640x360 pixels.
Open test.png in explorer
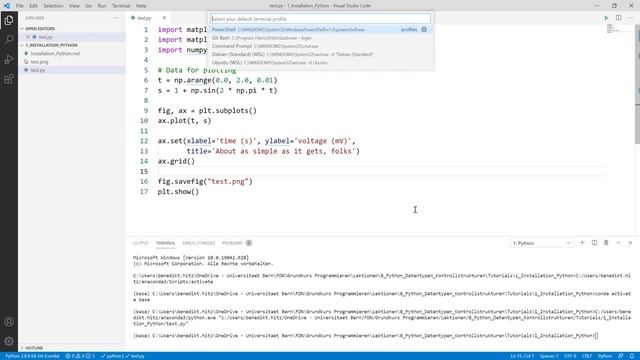39,62
